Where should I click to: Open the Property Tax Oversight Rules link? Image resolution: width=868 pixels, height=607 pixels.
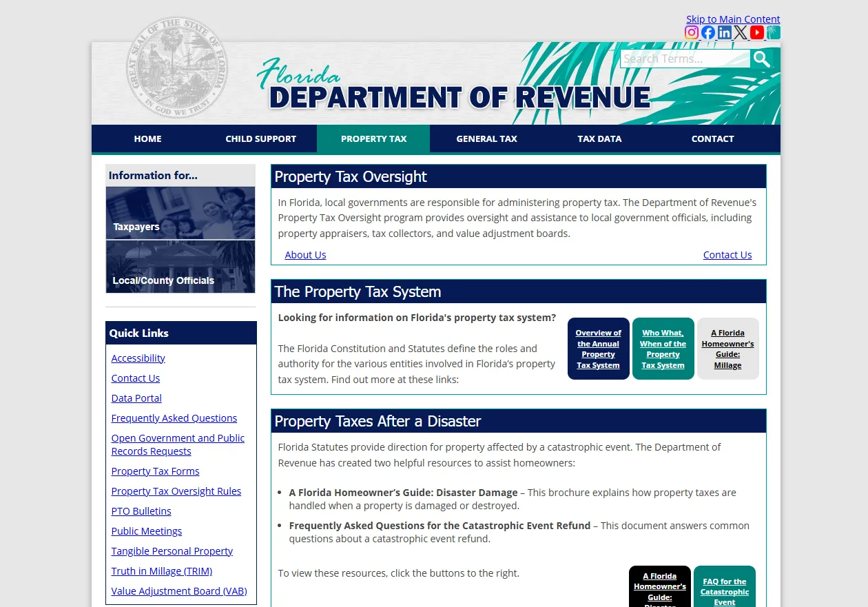[x=176, y=491]
